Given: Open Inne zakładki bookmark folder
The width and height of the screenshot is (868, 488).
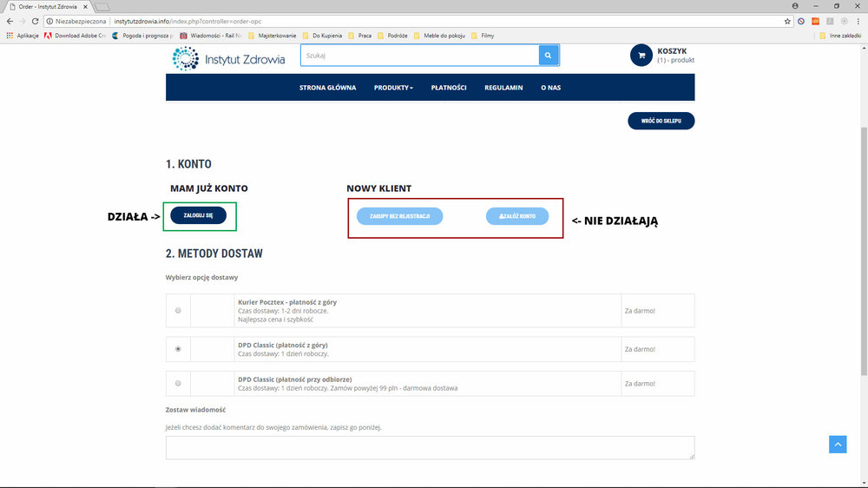Looking at the screenshot, I should [x=840, y=36].
